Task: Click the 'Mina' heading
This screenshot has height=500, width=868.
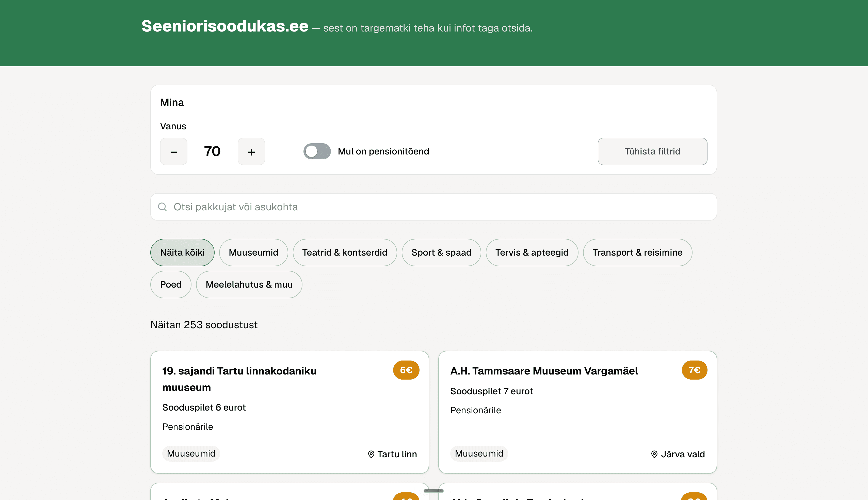Action: pyautogui.click(x=172, y=102)
